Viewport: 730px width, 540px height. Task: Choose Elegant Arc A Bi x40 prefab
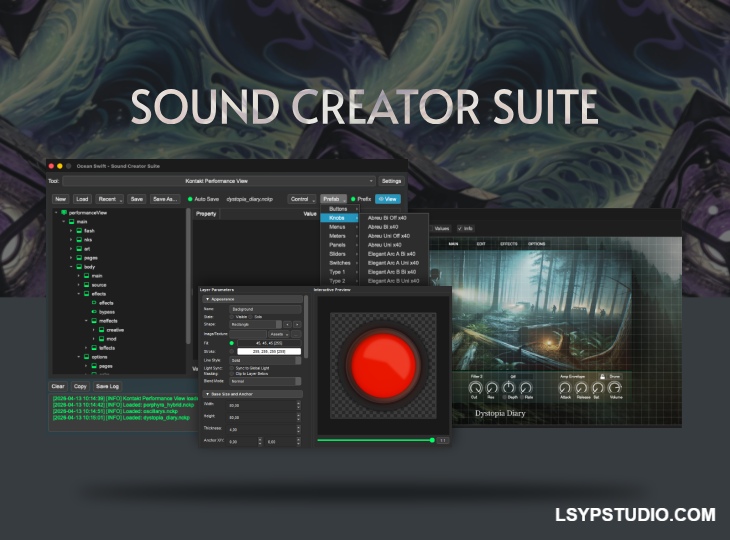(391, 254)
